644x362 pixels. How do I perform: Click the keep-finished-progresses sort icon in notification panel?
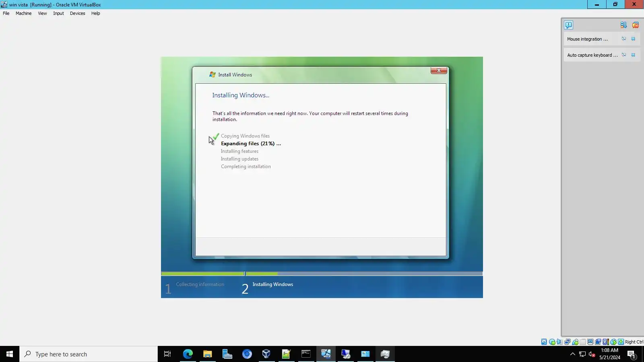pyautogui.click(x=623, y=25)
